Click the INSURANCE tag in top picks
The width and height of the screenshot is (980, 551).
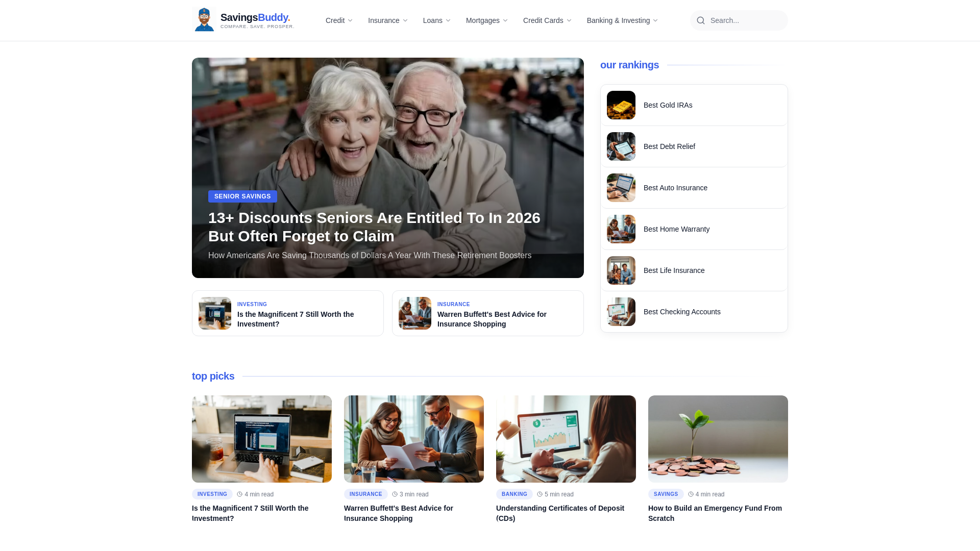(x=366, y=494)
